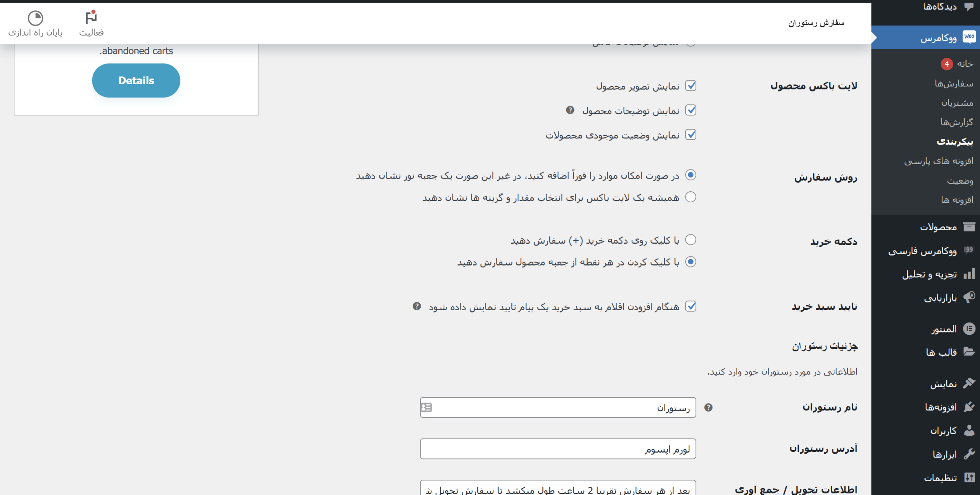Viewport: 980px width, 495px height.
Task: Click help icon next to cart confirmation option
Action: point(417,306)
